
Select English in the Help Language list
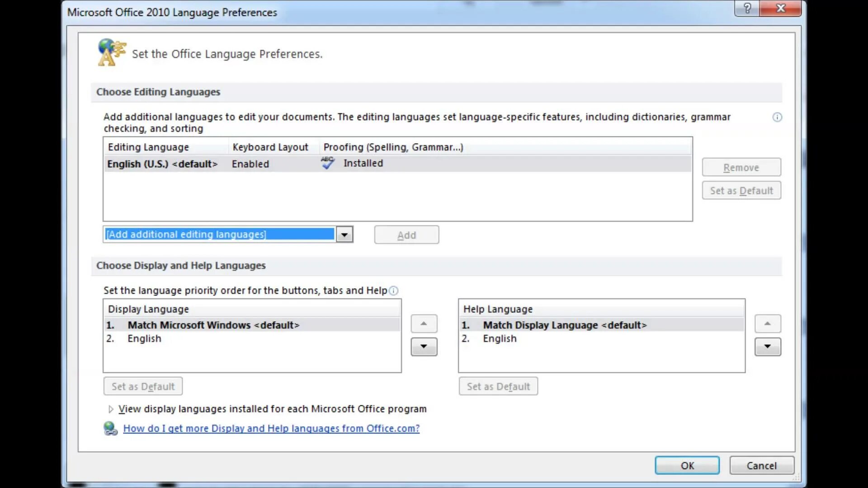coord(500,338)
